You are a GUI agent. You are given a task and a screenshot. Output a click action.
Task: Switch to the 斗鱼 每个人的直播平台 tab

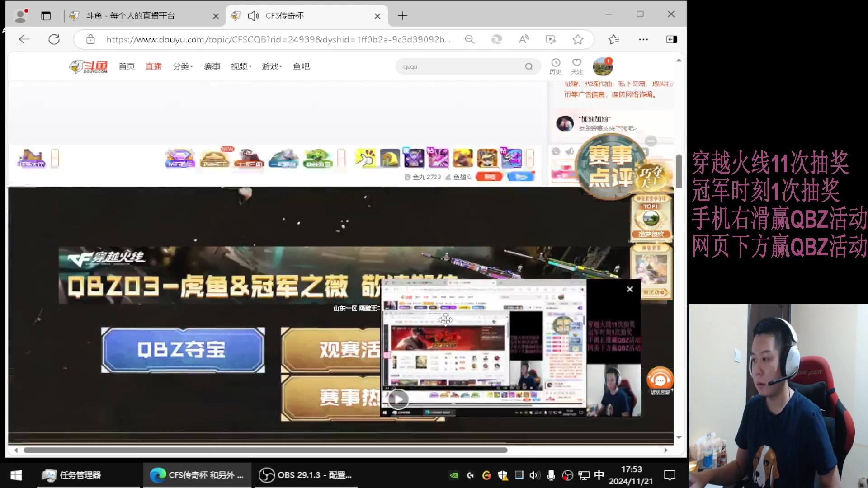(x=145, y=16)
